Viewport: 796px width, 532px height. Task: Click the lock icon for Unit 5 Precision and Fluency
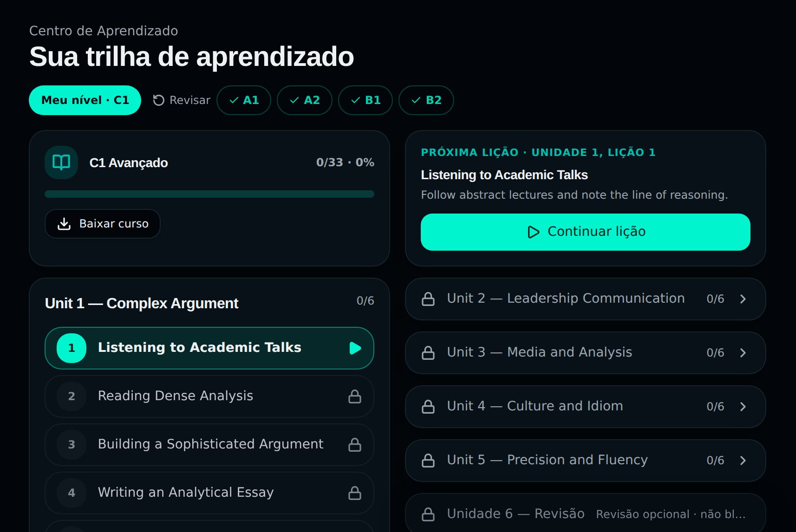click(x=428, y=461)
